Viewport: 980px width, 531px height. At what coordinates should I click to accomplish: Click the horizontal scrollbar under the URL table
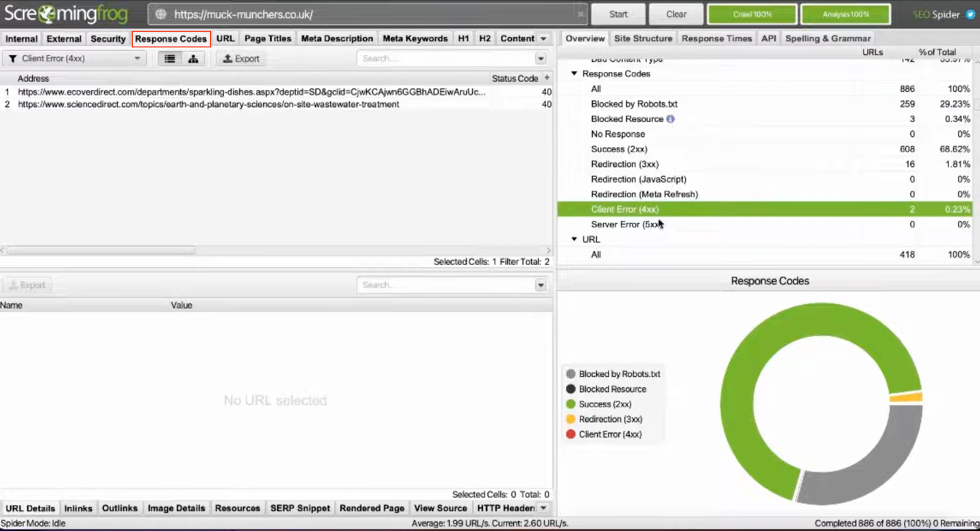tap(101, 251)
